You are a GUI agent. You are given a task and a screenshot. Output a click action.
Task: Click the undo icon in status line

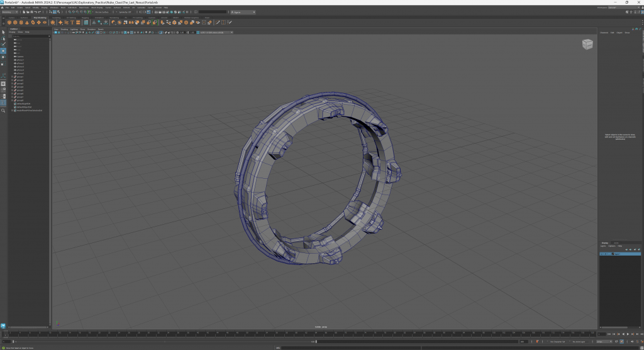[x=36, y=12]
